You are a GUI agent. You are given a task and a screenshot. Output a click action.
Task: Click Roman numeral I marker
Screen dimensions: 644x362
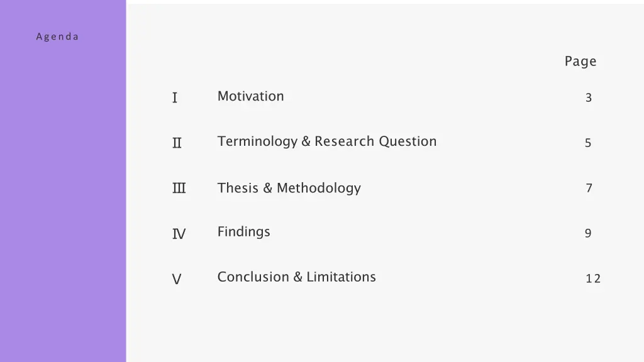tap(175, 97)
